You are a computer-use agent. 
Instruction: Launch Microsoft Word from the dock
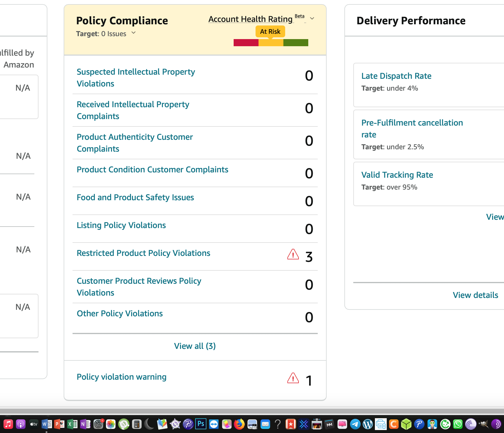[46, 424]
